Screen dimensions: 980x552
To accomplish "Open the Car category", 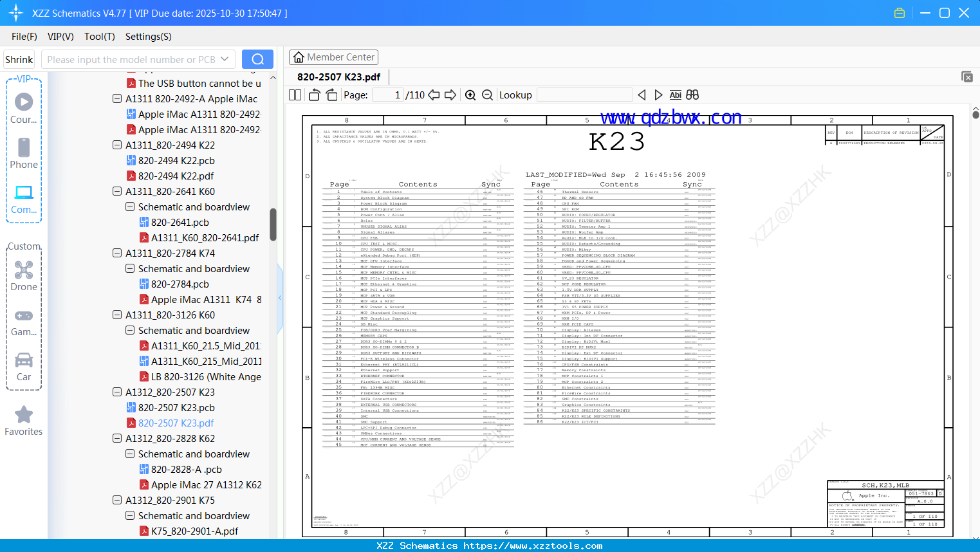I will point(24,367).
